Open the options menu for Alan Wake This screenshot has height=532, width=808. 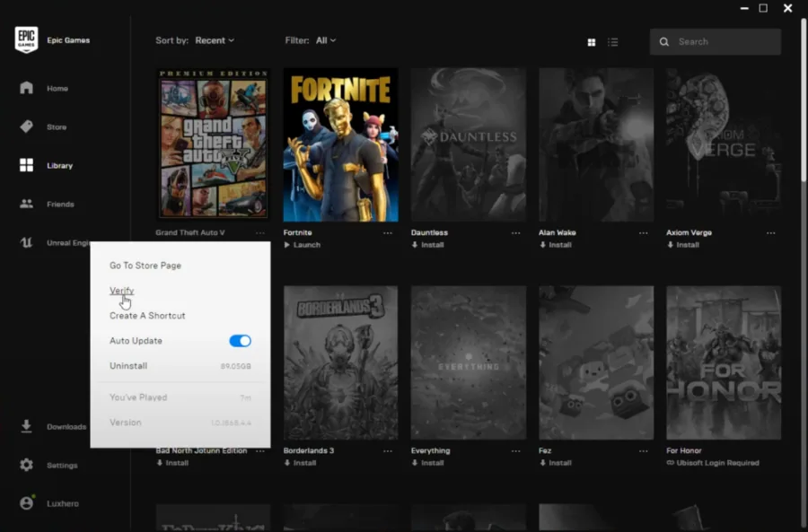pyautogui.click(x=643, y=233)
